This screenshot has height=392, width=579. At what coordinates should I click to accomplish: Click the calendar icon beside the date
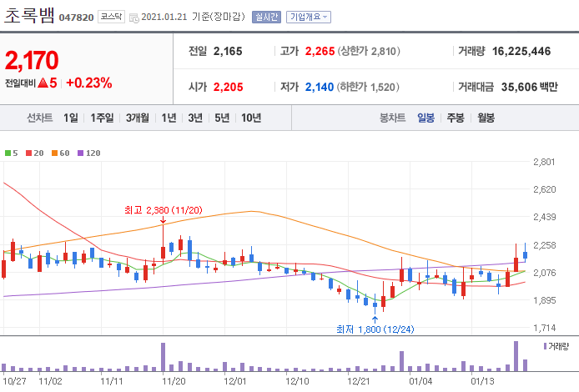click(134, 18)
